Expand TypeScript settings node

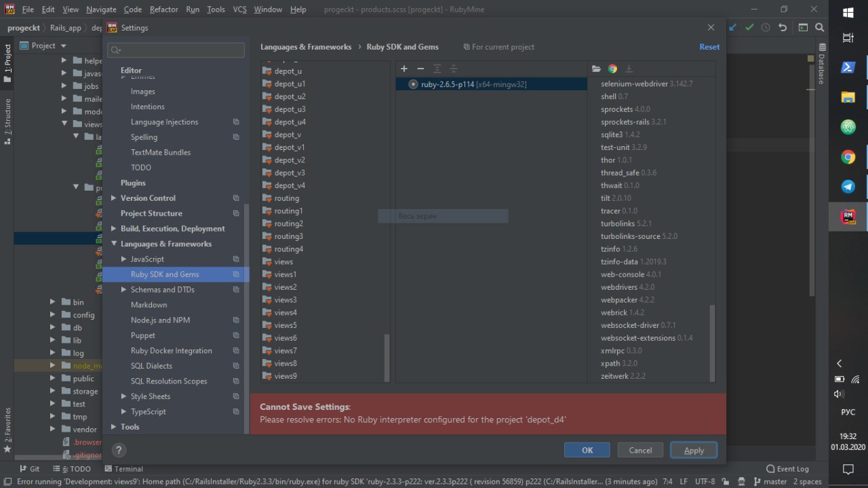[123, 411]
